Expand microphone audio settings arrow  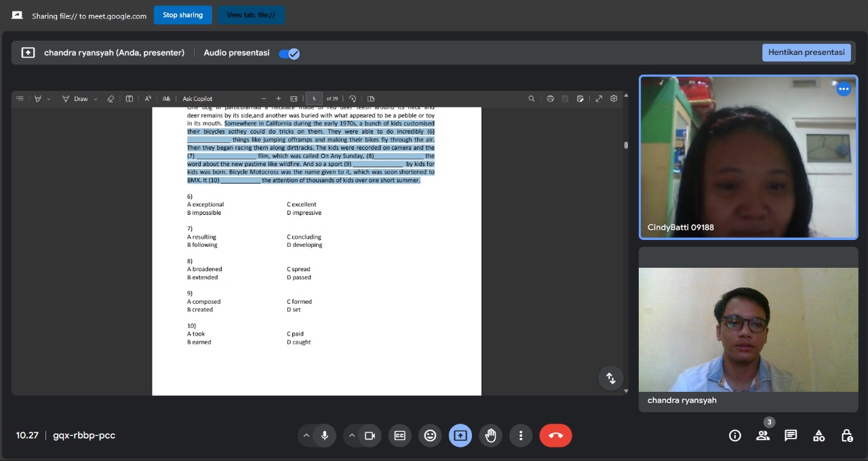click(307, 435)
